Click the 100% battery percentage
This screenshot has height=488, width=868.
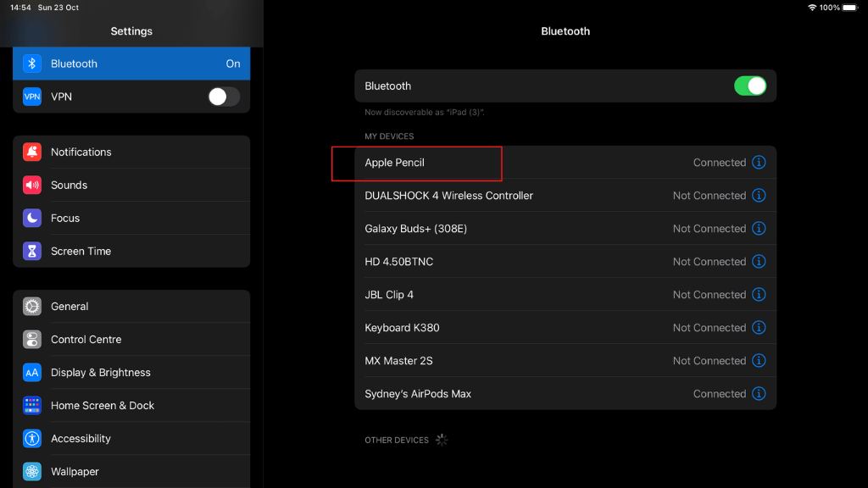coord(829,8)
